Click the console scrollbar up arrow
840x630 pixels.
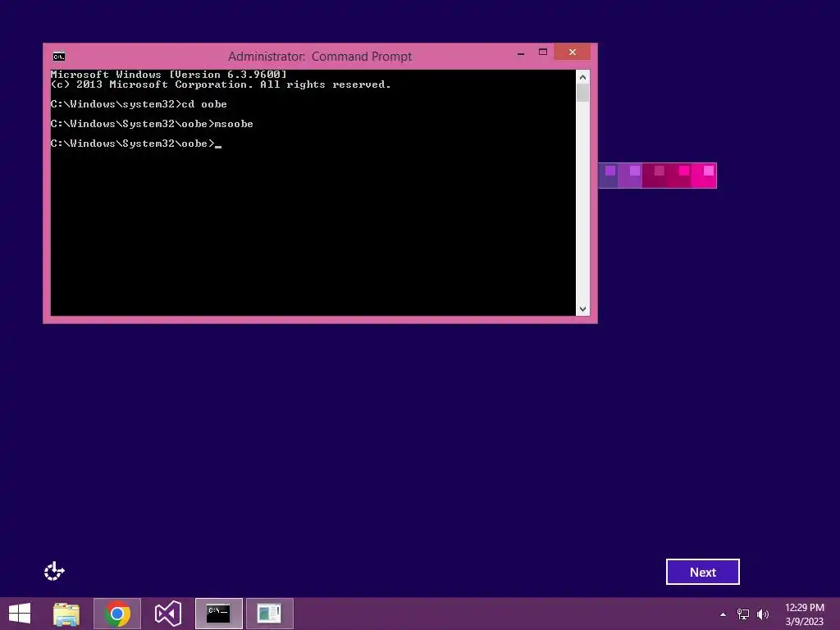pos(583,77)
